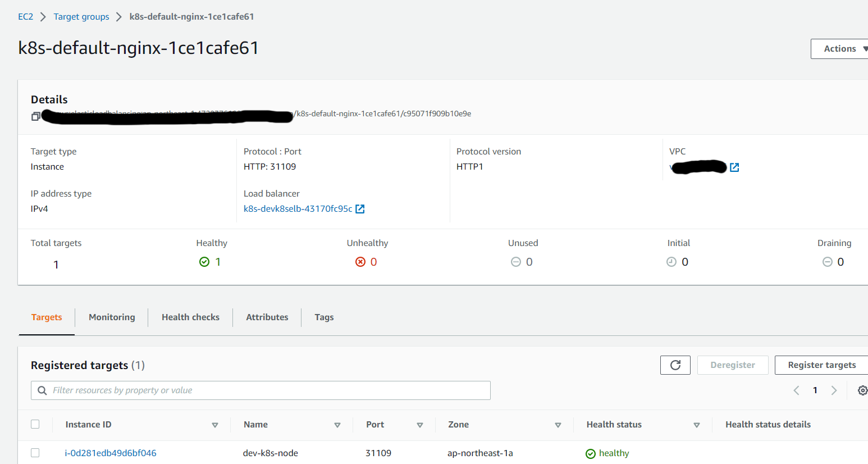Select all registered targets checkbox

tap(35, 425)
